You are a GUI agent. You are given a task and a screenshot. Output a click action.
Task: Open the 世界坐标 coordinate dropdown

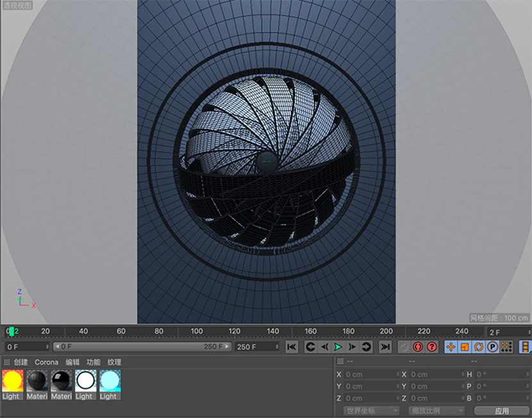[x=372, y=410]
